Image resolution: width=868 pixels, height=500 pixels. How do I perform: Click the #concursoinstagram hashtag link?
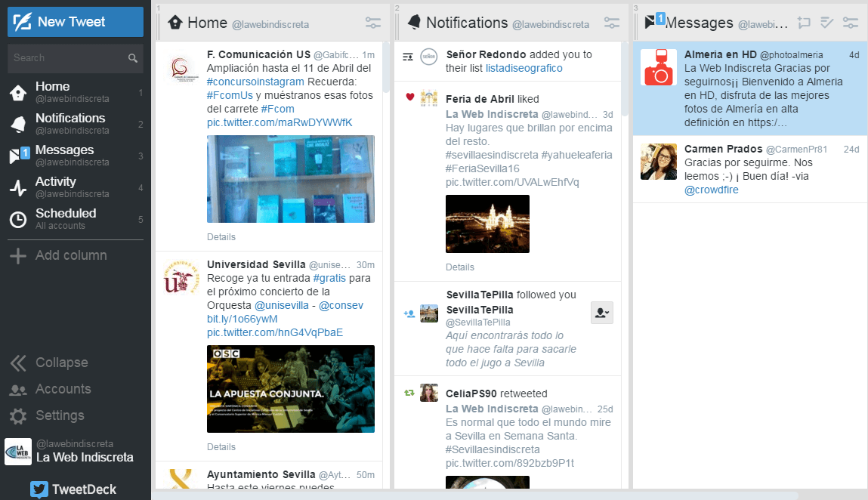(255, 82)
